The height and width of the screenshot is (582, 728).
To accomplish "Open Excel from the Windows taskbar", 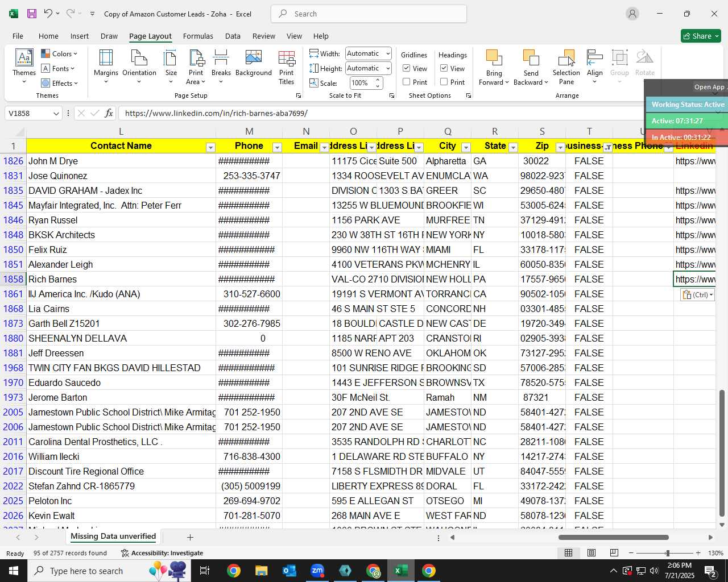I will [x=401, y=571].
